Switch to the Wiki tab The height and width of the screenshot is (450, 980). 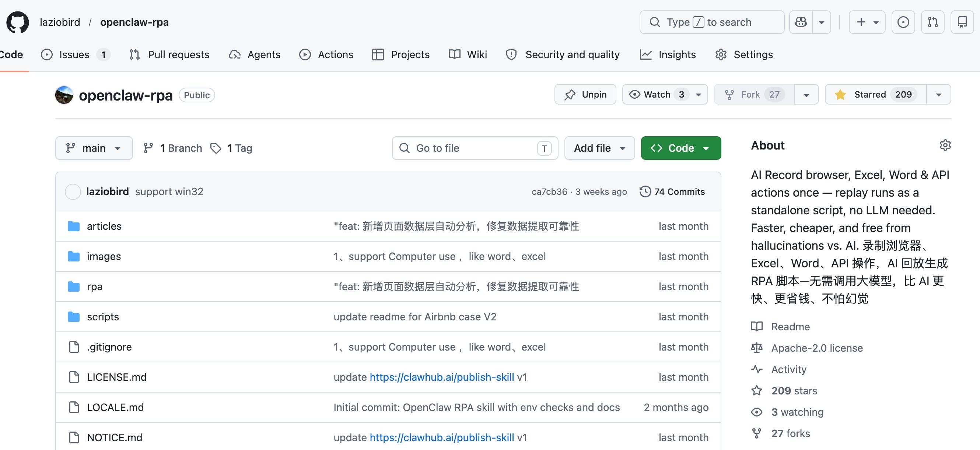click(x=468, y=55)
